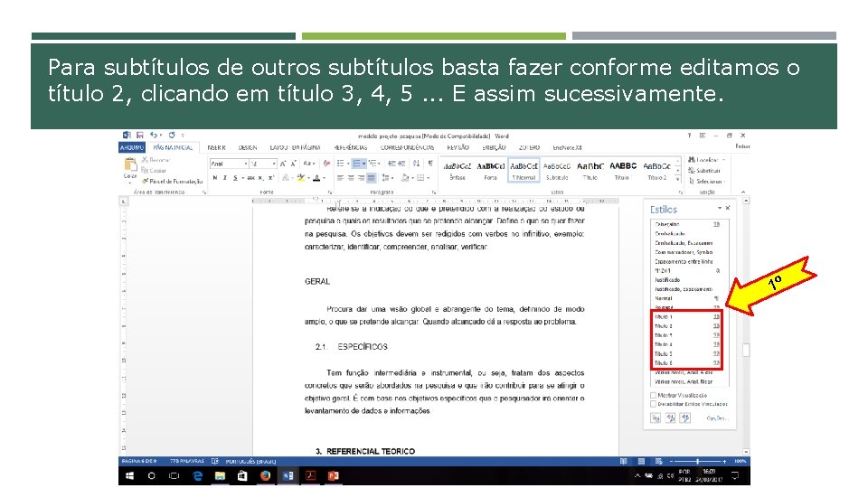Apply the yellow text highlight color
Image resolution: width=868 pixels, height=488 pixels.
(x=300, y=178)
